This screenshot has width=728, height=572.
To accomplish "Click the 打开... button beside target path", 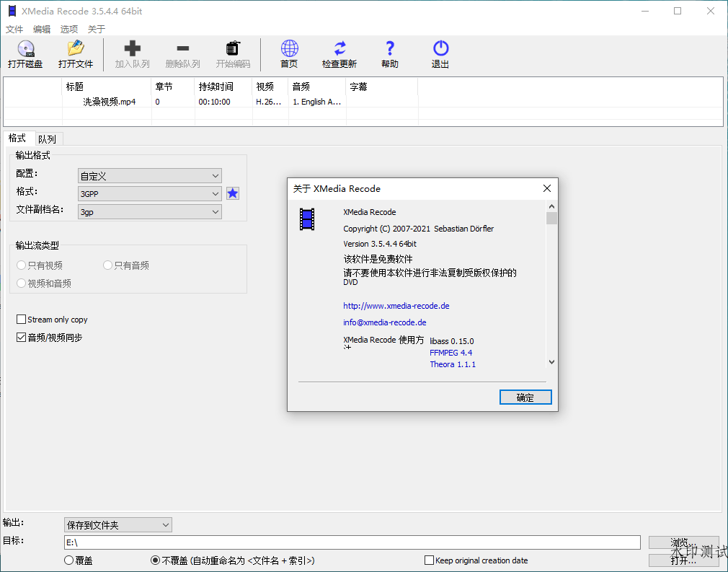I will click(684, 560).
